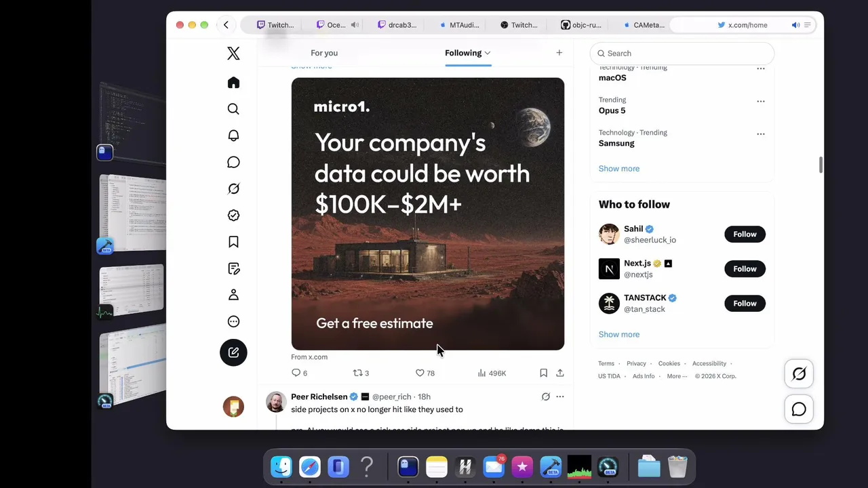Open the floating messages button
The width and height of the screenshot is (868, 488).
pos(799,409)
